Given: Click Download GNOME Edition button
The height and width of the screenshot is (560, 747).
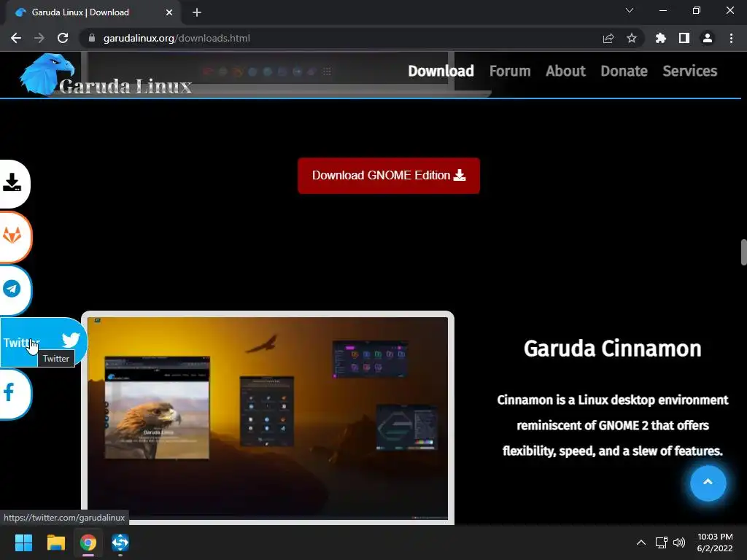Looking at the screenshot, I should [x=389, y=176].
